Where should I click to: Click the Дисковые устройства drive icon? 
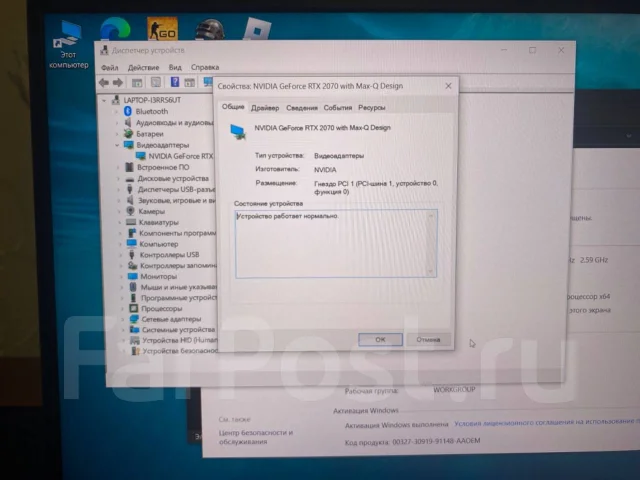(130, 179)
